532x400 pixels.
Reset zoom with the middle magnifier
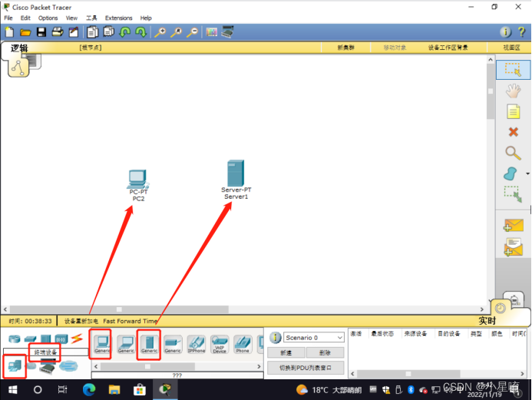(x=176, y=32)
